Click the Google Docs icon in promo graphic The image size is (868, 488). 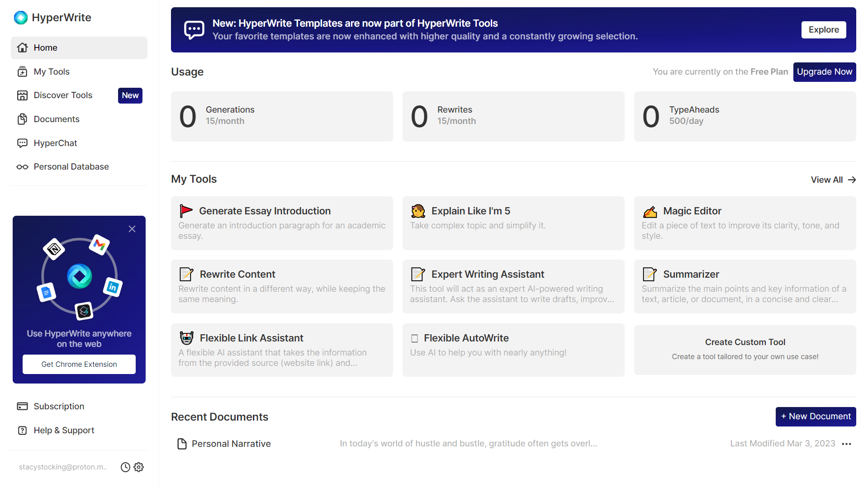point(46,293)
